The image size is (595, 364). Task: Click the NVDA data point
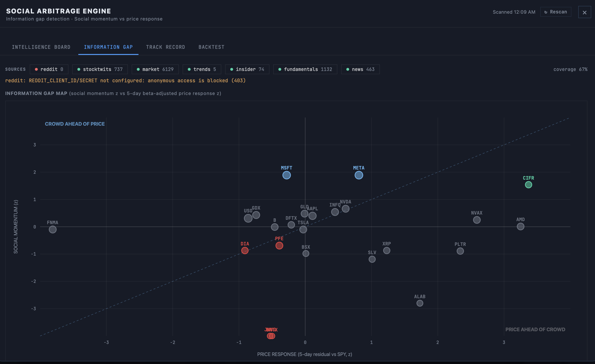[346, 209]
